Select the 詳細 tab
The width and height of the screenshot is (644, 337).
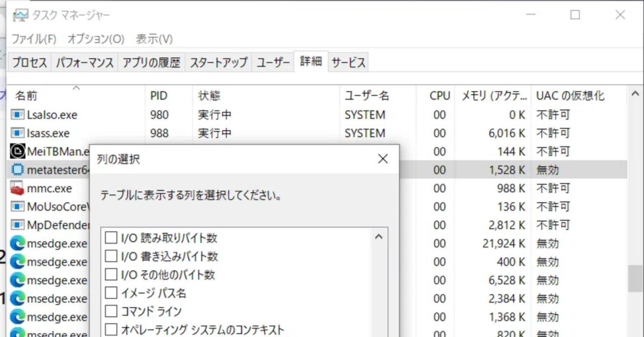pyautogui.click(x=311, y=62)
